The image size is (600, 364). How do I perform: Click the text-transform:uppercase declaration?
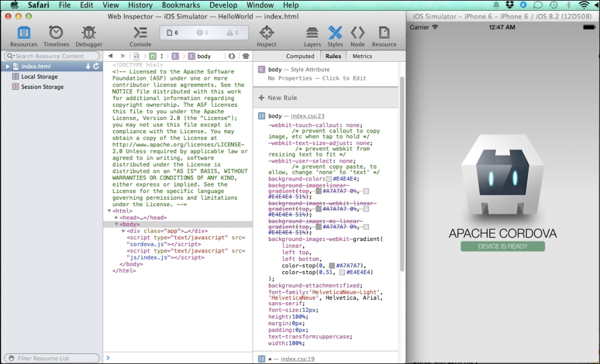click(x=310, y=337)
